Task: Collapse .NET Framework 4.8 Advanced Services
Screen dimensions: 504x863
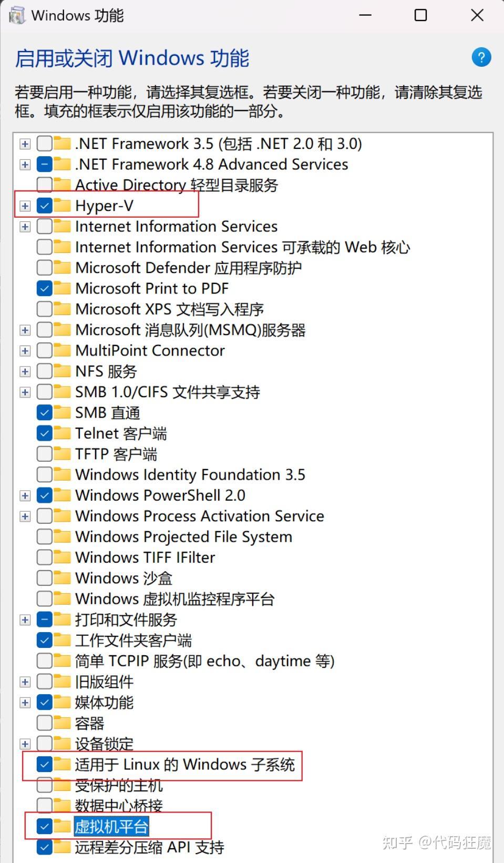Action: click(x=24, y=164)
